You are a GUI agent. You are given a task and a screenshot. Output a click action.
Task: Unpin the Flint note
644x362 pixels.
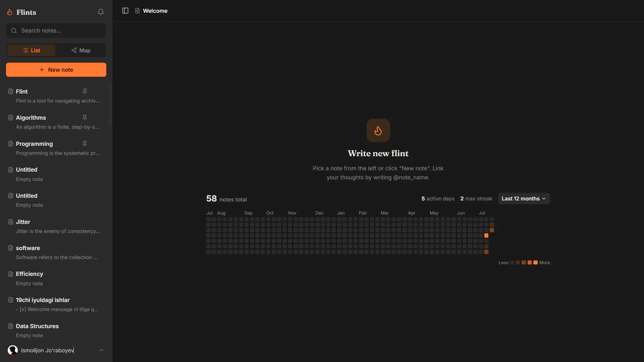coord(85,91)
